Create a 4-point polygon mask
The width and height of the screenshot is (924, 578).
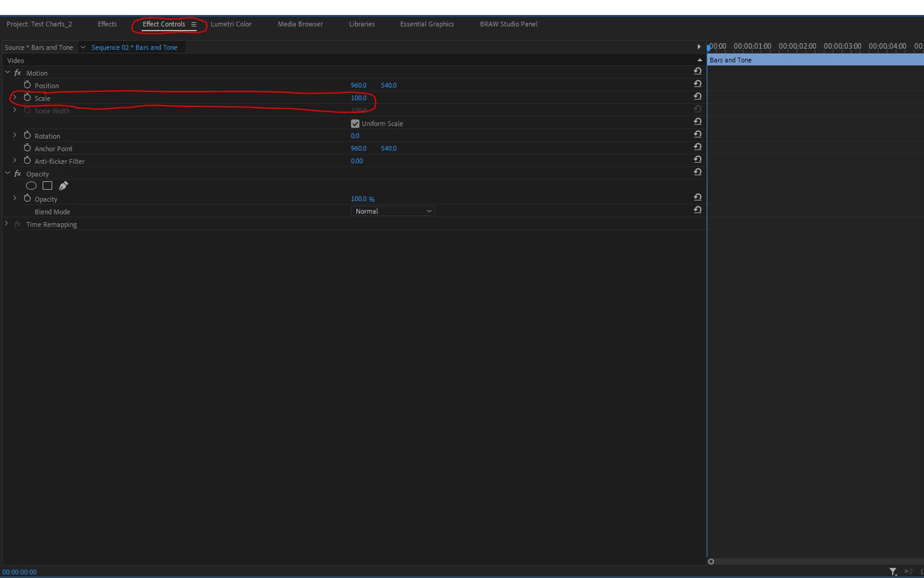47,186
